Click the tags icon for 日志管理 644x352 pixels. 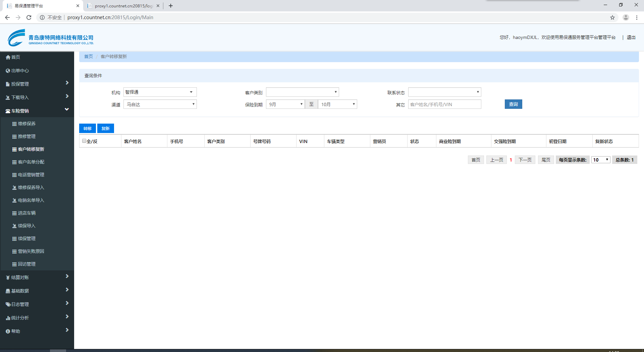click(x=8, y=305)
